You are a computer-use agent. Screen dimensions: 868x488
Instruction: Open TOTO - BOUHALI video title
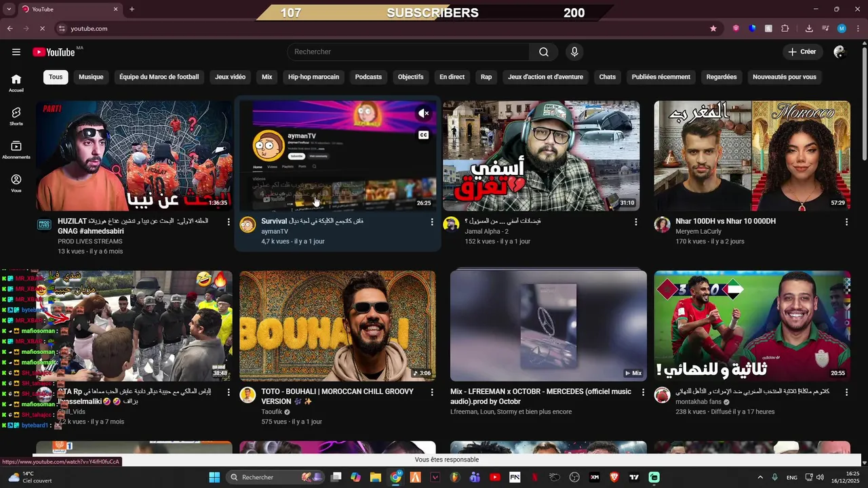pos(337,396)
